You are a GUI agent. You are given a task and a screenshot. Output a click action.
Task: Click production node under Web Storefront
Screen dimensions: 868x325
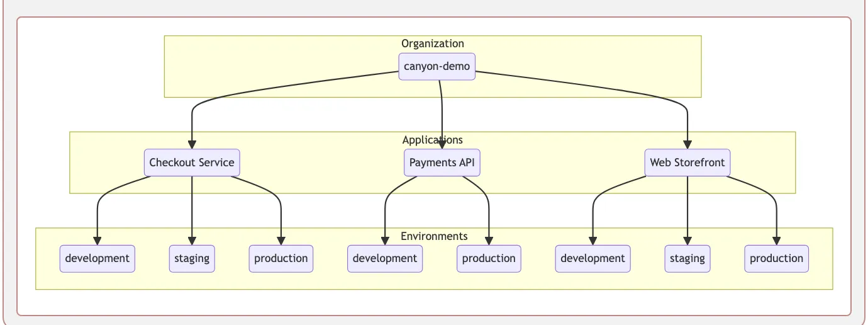click(777, 258)
